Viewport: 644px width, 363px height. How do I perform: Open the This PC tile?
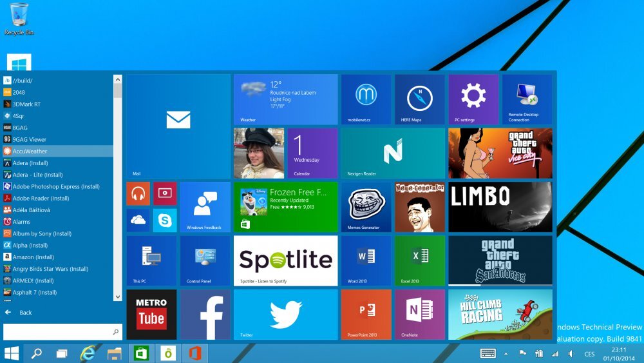tap(151, 260)
